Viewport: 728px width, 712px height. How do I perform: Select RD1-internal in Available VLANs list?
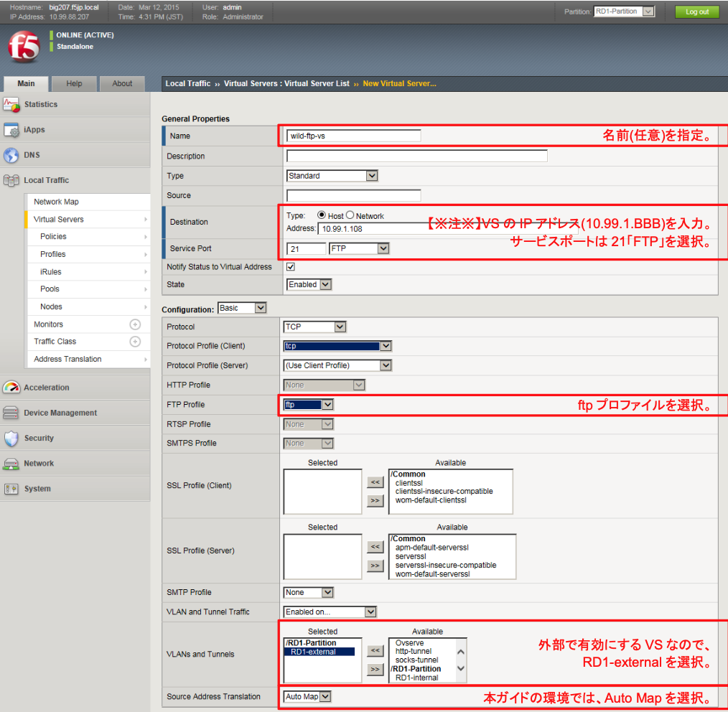point(416,678)
